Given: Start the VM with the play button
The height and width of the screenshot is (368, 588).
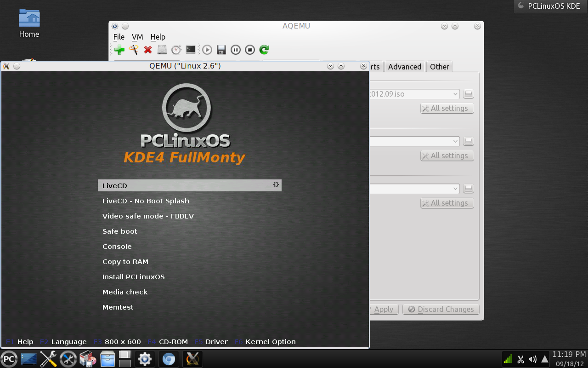Looking at the screenshot, I should (207, 50).
